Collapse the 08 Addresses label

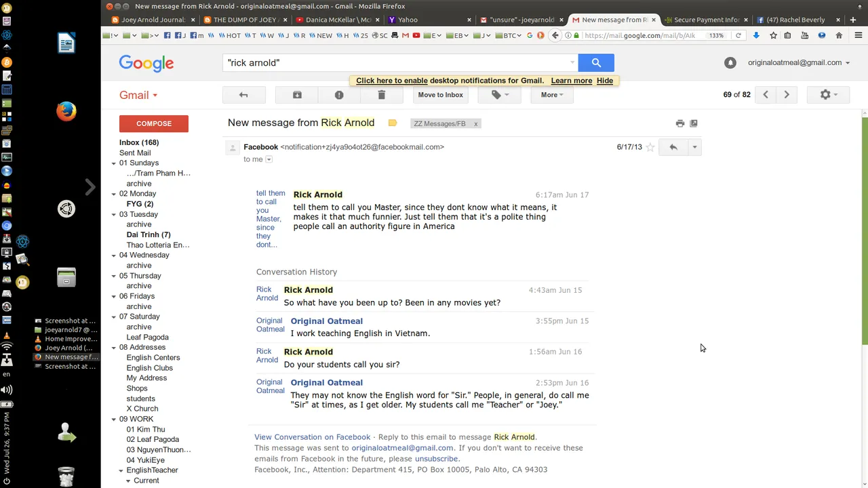tap(114, 347)
